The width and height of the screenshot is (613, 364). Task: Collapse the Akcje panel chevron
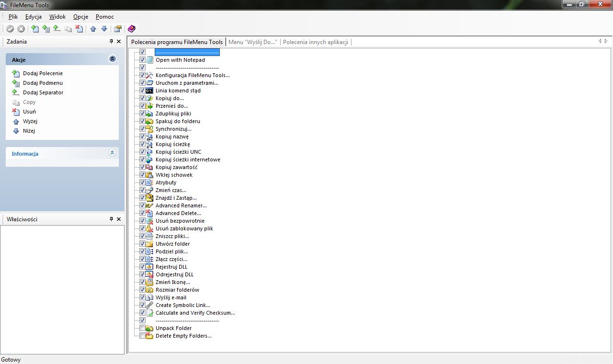pos(112,59)
